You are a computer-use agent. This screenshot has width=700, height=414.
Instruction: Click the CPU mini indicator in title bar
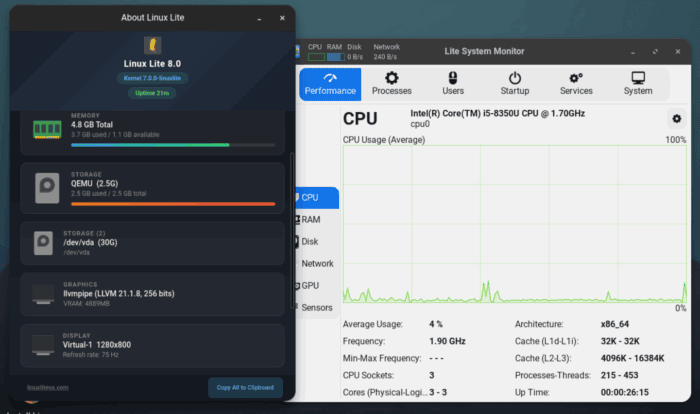click(x=316, y=57)
